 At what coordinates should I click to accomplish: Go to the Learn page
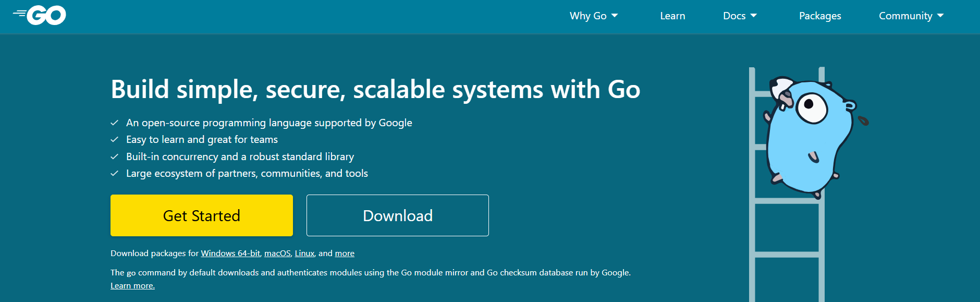pyautogui.click(x=672, y=16)
